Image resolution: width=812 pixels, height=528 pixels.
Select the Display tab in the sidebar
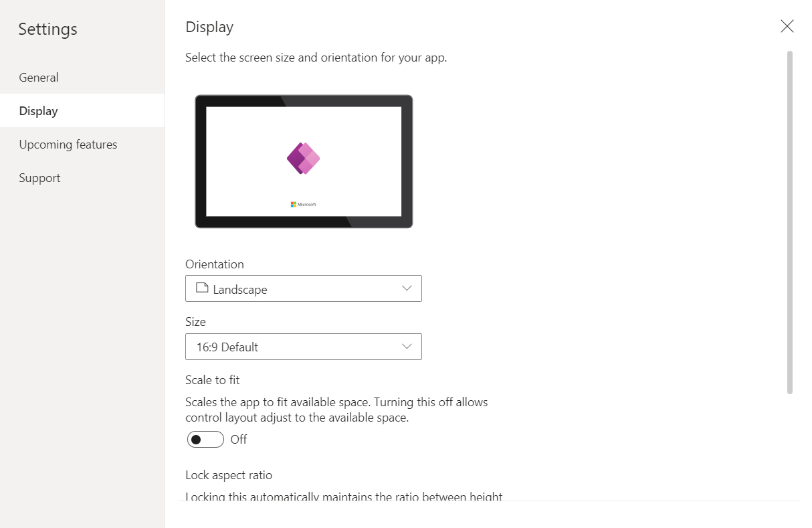(38, 111)
